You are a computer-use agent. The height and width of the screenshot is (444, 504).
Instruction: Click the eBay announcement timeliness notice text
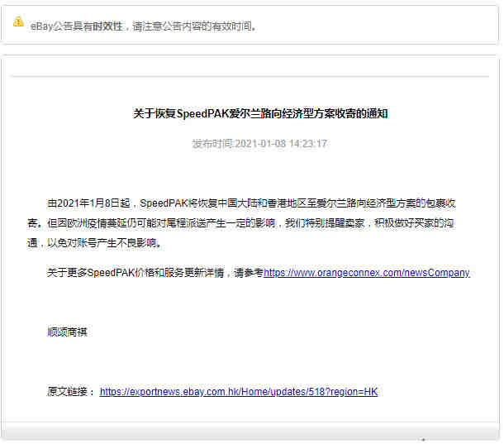143,26
